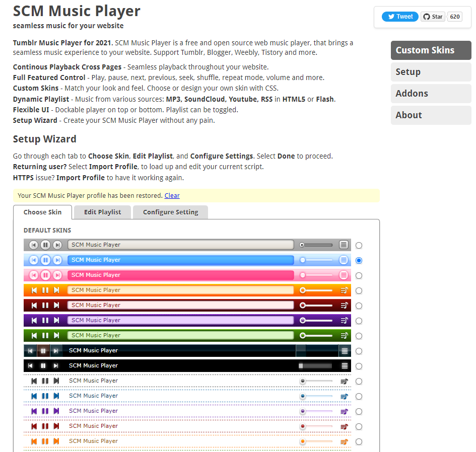Click the volume slider on the gray skin

click(x=316, y=245)
